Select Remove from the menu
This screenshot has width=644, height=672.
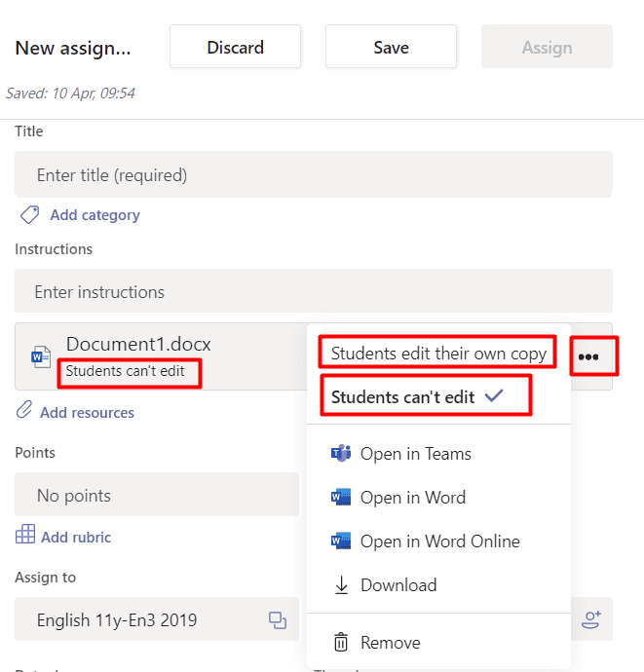click(x=439, y=642)
